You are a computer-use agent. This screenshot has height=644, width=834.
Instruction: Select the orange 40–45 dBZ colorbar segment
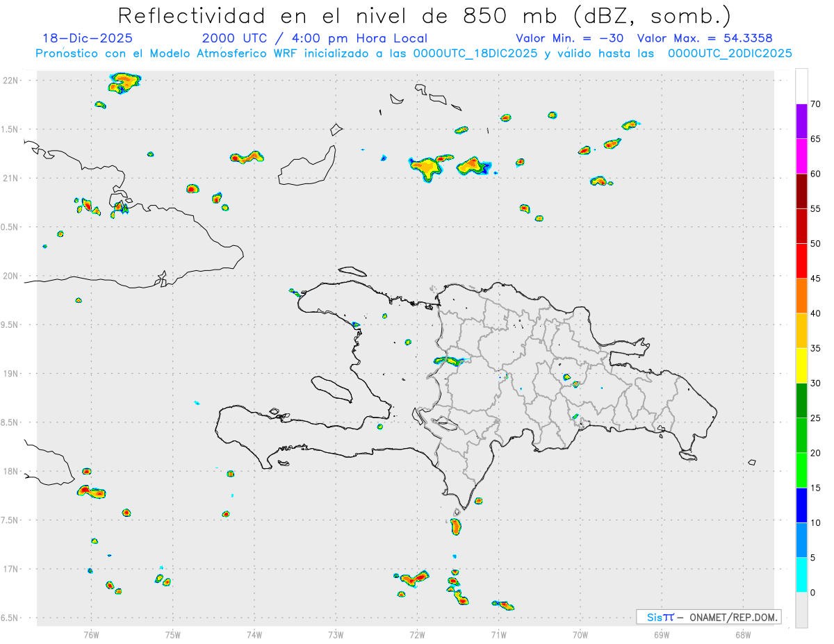[x=801, y=296]
